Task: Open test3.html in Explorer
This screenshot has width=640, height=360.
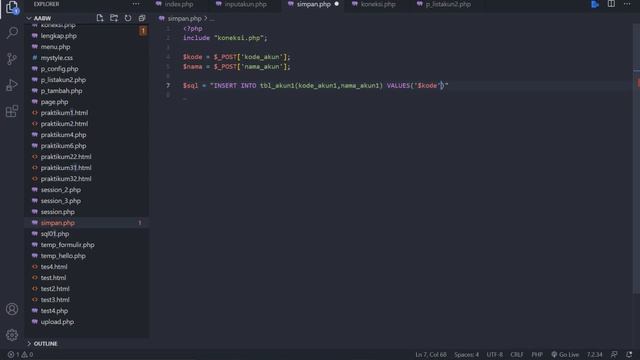Action: click(55, 300)
